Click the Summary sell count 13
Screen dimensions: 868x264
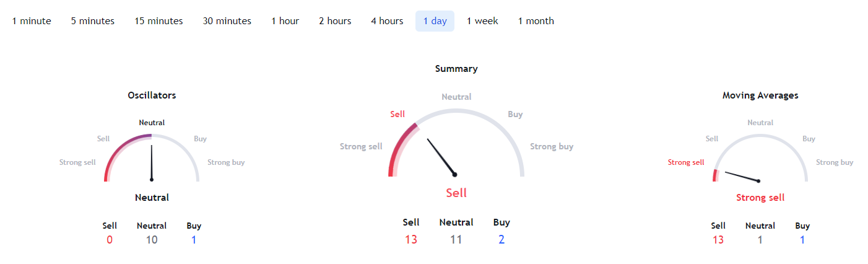[411, 240]
